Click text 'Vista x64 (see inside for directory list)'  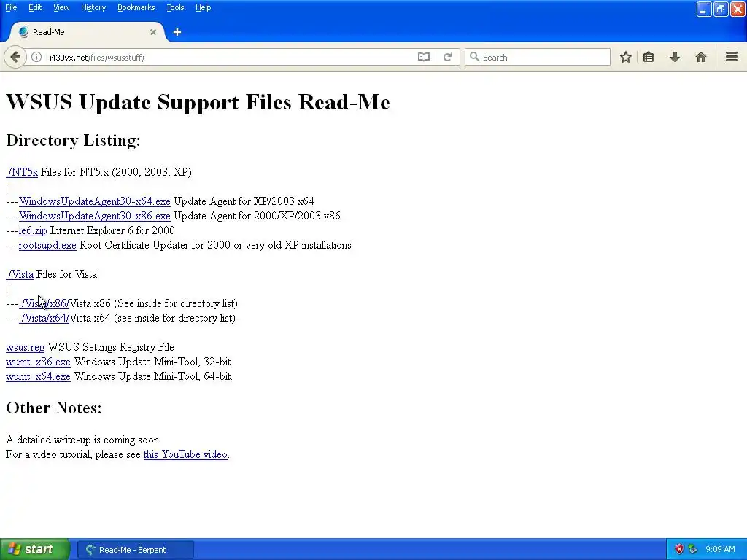click(153, 318)
